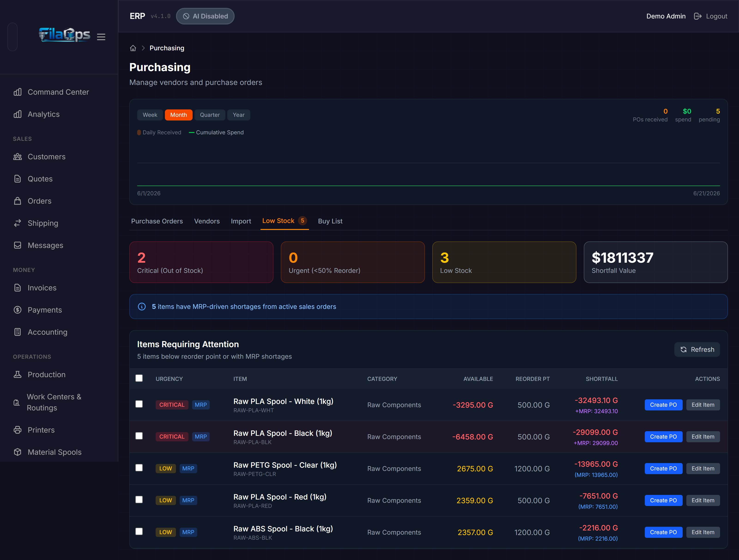
Task: Click the Purchasing breadcrumb link
Action: pyautogui.click(x=167, y=48)
